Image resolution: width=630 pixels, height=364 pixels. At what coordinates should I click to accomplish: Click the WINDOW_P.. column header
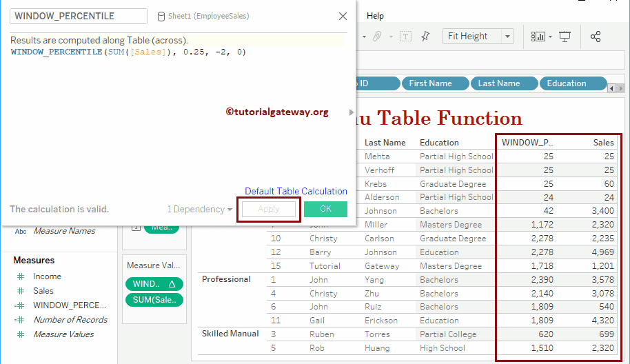[527, 143]
